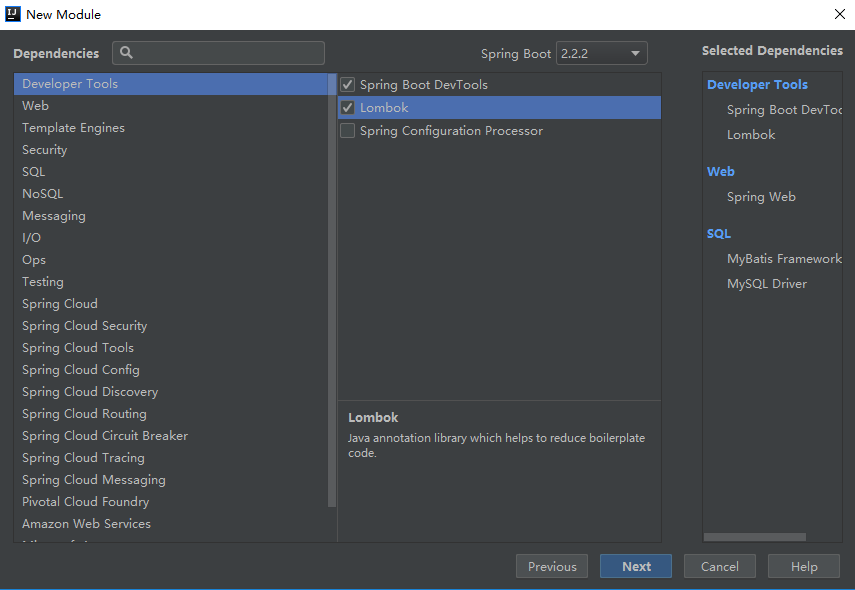Click the Spring Configuration Processor row label

[x=451, y=131]
